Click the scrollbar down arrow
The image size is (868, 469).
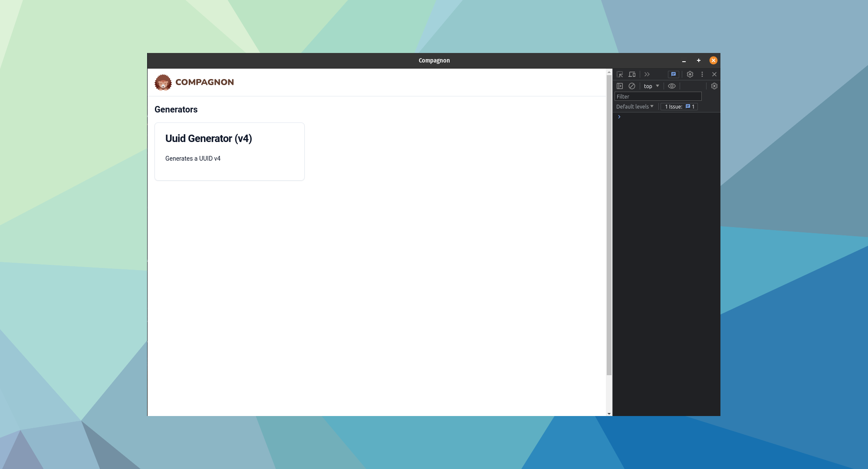point(609,413)
